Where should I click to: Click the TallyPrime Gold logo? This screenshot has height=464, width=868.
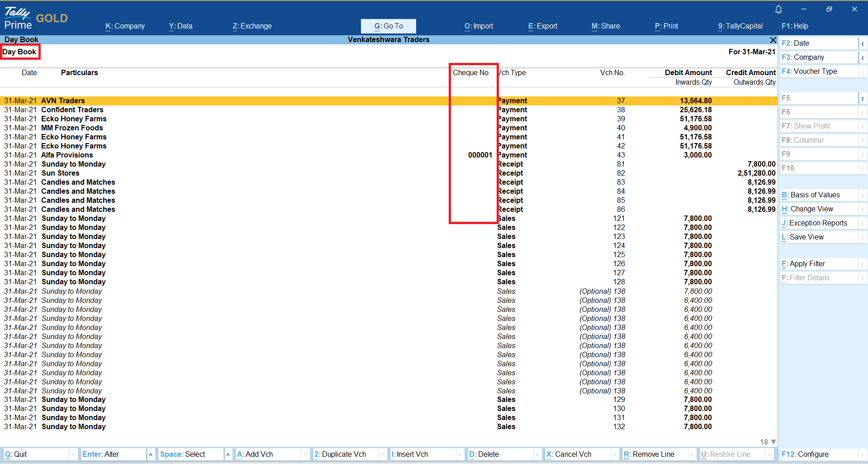(36, 18)
